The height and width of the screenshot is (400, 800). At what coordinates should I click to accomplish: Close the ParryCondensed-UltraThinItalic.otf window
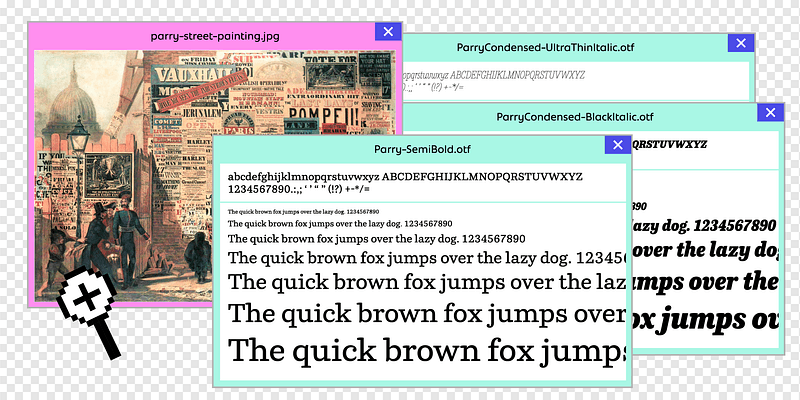pos(739,43)
